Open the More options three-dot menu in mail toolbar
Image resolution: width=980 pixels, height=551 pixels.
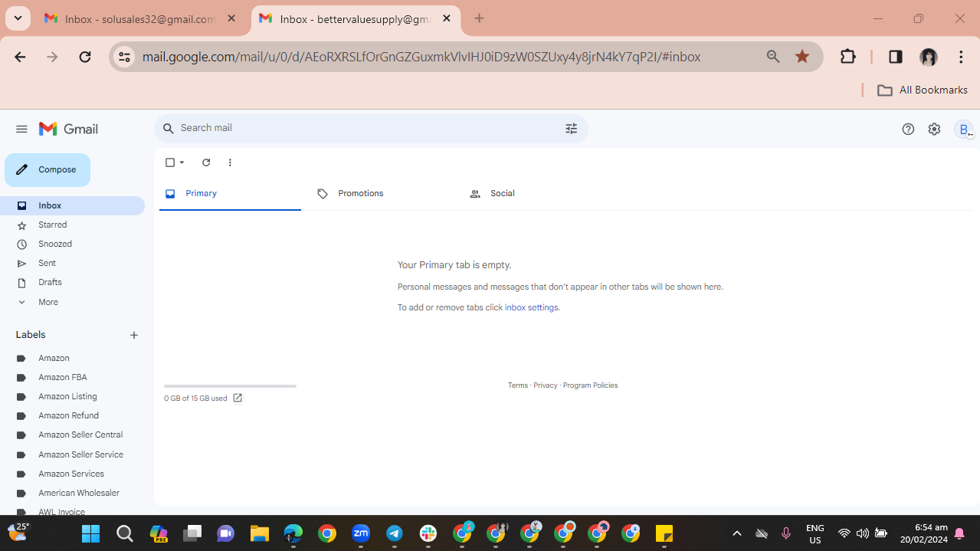pos(230,162)
